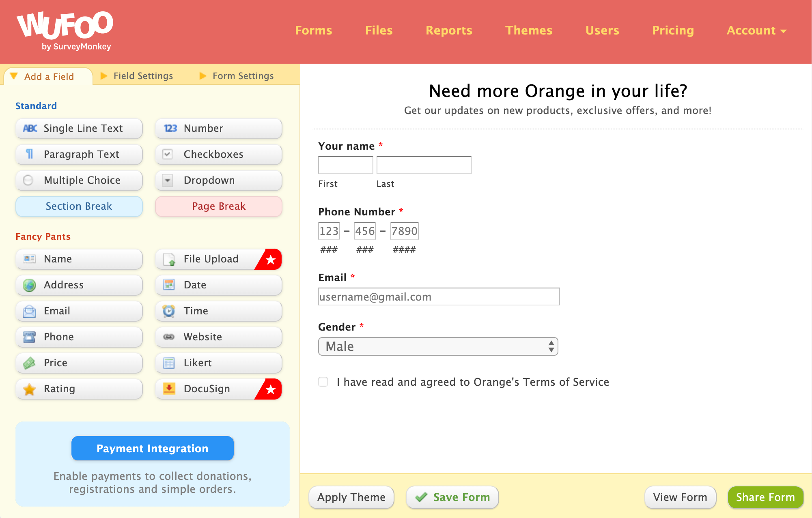
Task: Select the DocuSign integration icon
Action: point(170,389)
